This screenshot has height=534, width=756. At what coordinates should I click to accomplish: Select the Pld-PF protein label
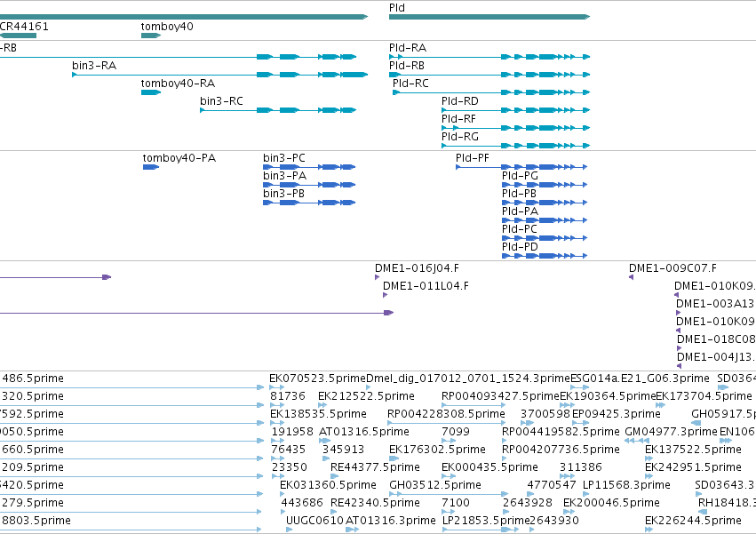[x=472, y=158]
